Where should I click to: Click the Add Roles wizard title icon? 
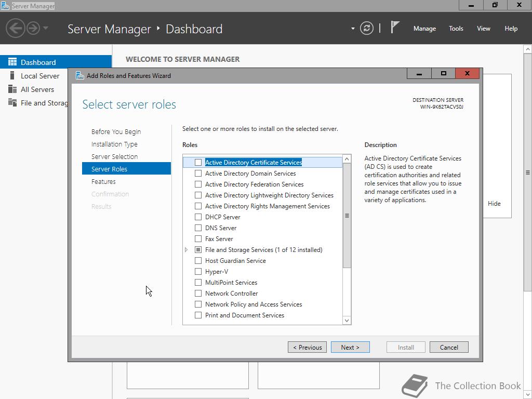point(79,75)
